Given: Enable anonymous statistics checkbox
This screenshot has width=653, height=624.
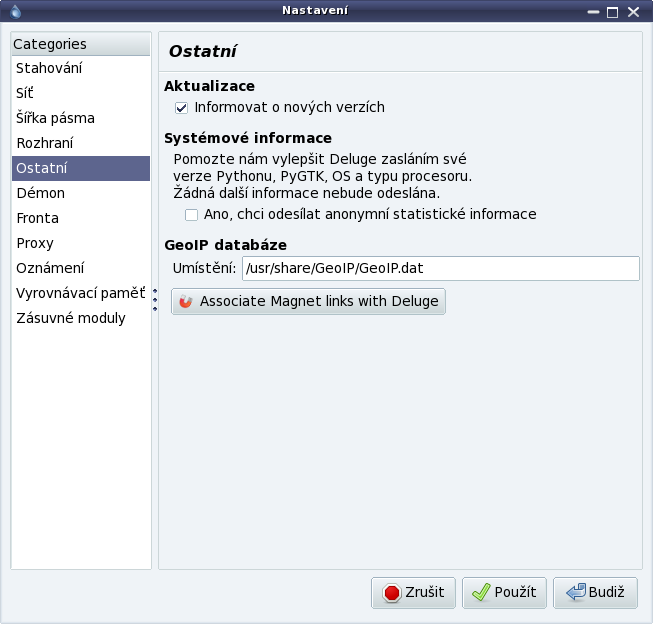Looking at the screenshot, I should [x=192, y=214].
